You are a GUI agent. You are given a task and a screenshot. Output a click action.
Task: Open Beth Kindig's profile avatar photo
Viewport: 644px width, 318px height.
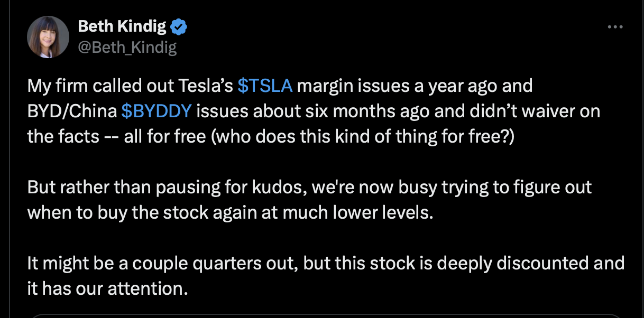click(x=48, y=36)
